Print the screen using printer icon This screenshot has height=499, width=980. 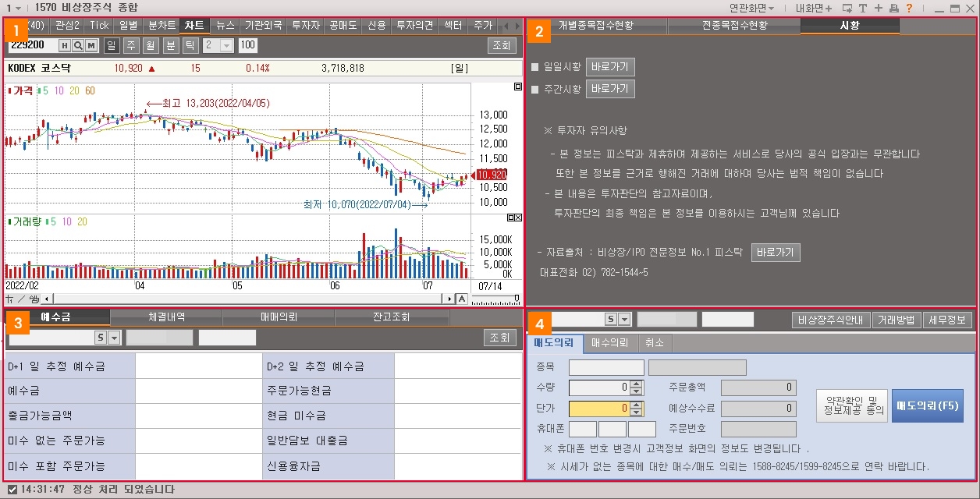tap(893, 8)
